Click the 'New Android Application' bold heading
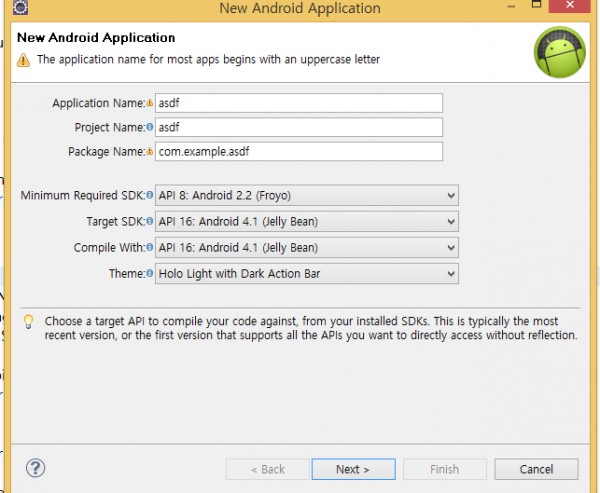 click(96, 38)
